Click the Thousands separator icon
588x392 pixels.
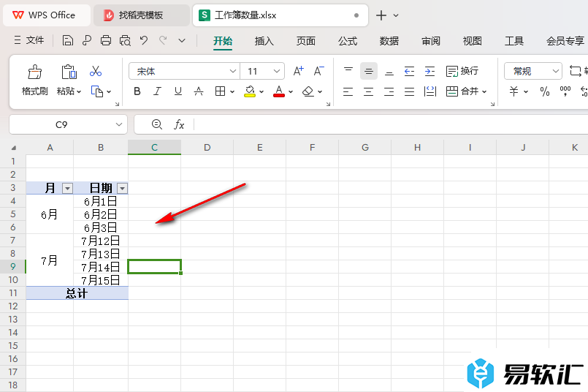tap(565, 91)
